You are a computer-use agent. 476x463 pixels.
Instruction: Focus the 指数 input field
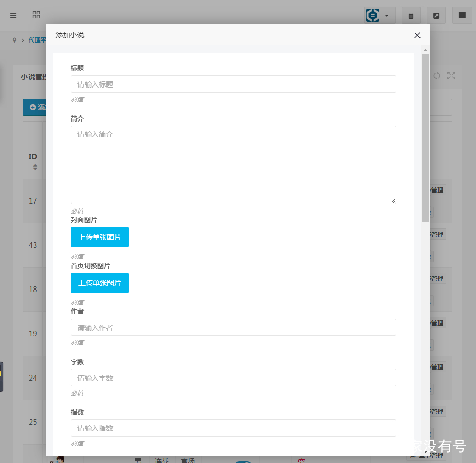[233, 428]
